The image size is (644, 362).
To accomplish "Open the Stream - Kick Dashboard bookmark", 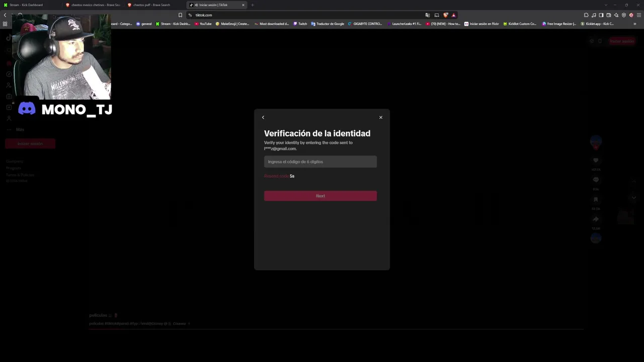I will (x=173, y=24).
